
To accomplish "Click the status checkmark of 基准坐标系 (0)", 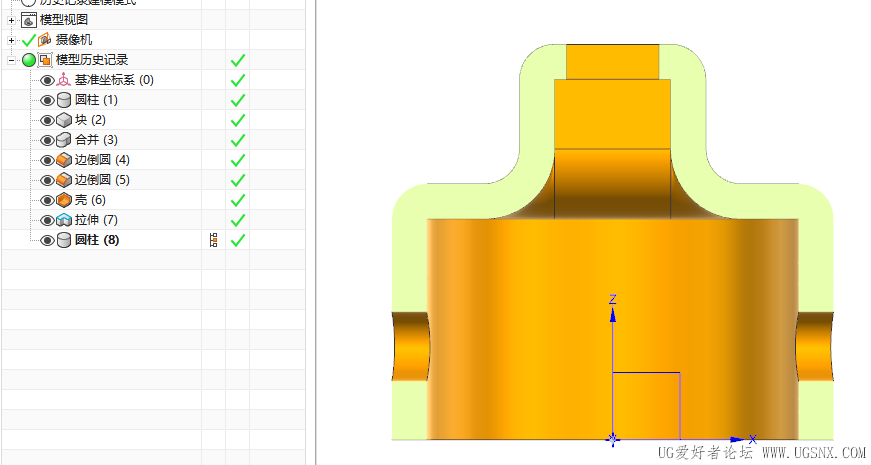I will point(238,80).
